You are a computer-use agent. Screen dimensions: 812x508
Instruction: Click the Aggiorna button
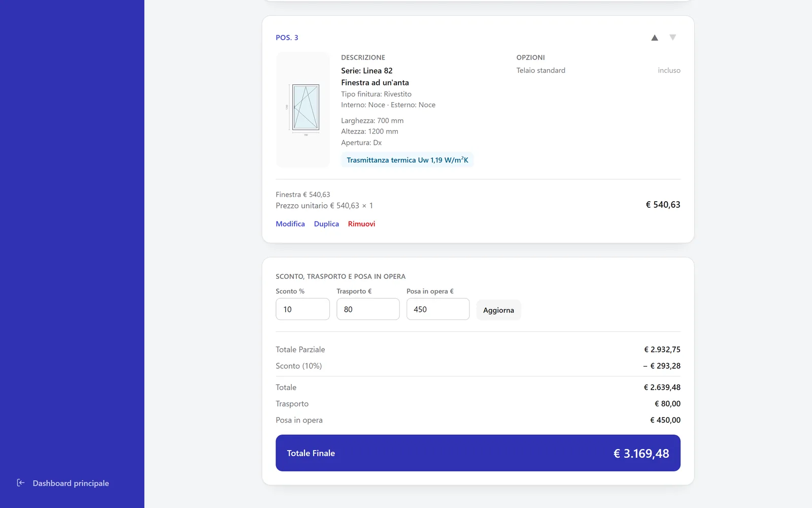pos(498,310)
